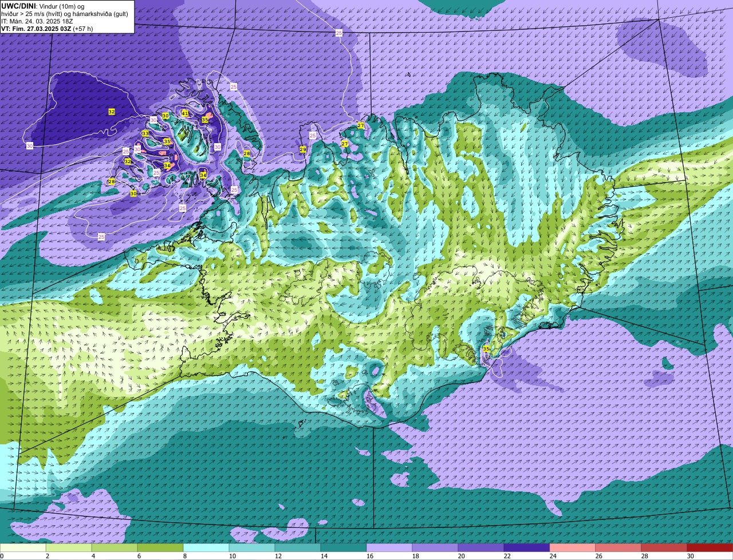Click the yellow 33 gust label on the map
Viewport: 733px width, 560px height.
click(x=145, y=133)
